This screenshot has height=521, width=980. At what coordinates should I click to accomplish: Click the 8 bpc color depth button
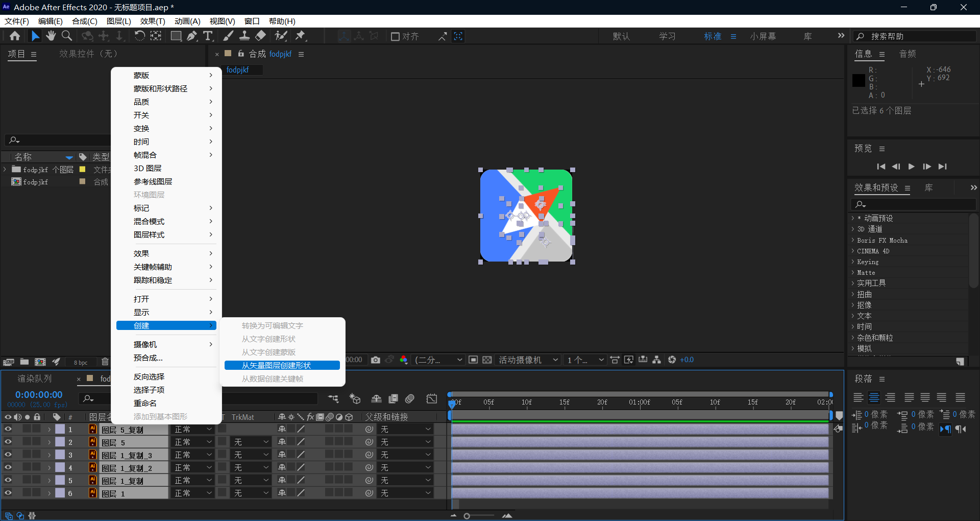(81, 363)
